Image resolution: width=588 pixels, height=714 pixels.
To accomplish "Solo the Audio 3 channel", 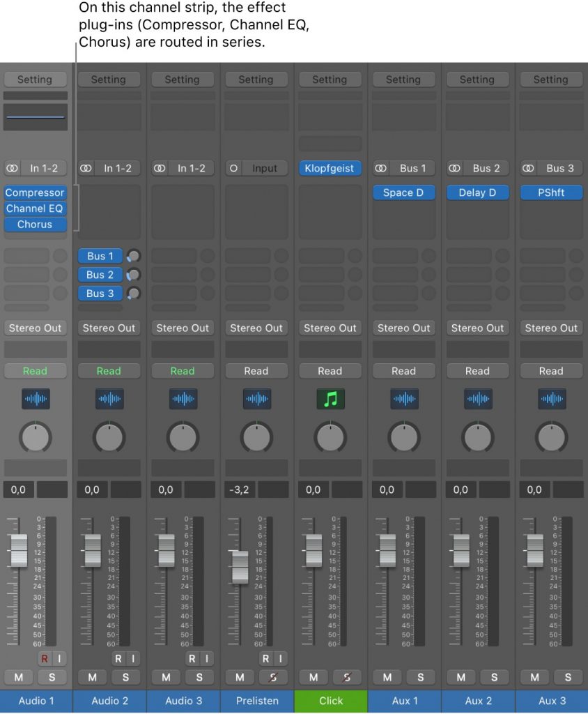I will (x=199, y=677).
